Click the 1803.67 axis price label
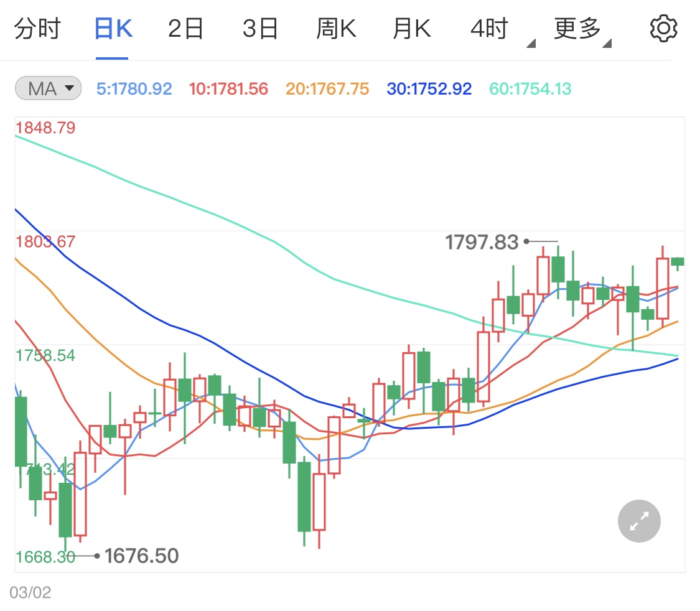Viewport: 700px width, 611px height. pyautogui.click(x=45, y=241)
